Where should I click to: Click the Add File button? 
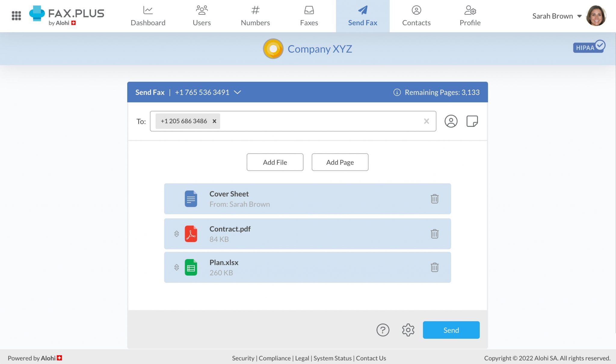point(275,162)
